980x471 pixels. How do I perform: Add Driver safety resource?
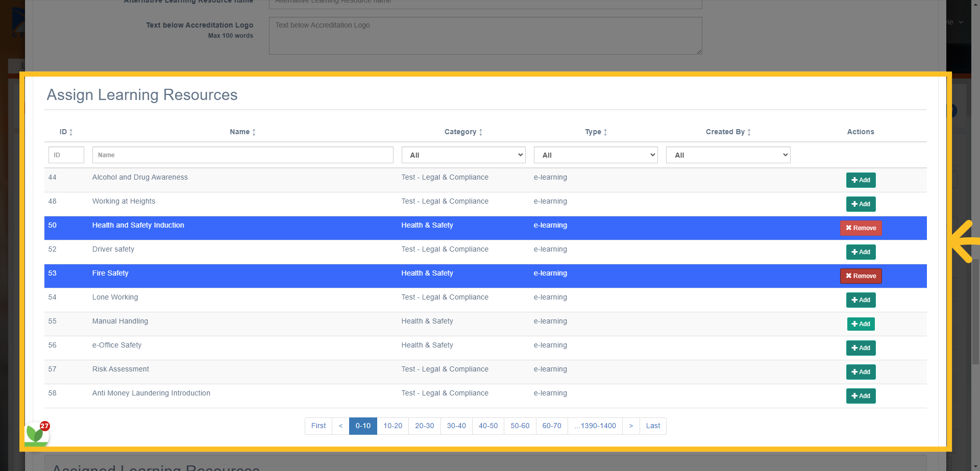click(x=861, y=252)
